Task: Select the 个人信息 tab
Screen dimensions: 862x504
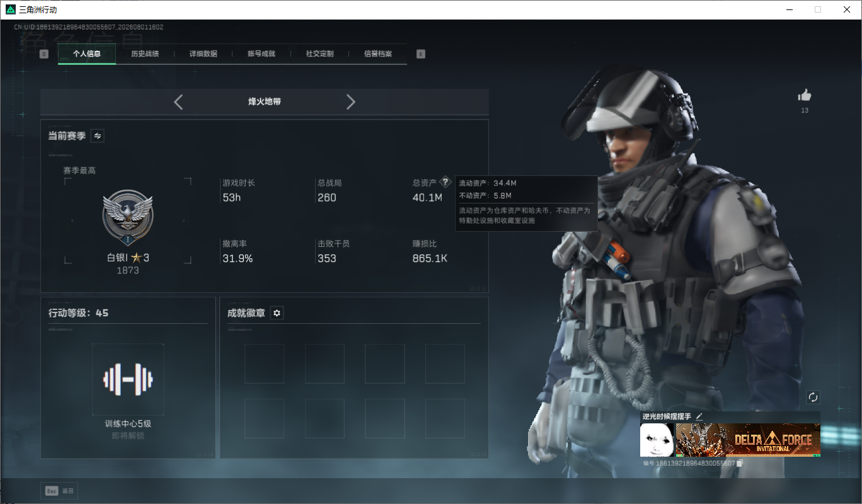Action: tap(87, 54)
